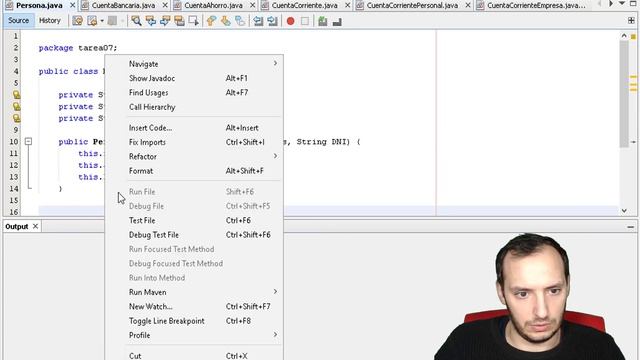Maximize the editor window icon

(x=633, y=4)
